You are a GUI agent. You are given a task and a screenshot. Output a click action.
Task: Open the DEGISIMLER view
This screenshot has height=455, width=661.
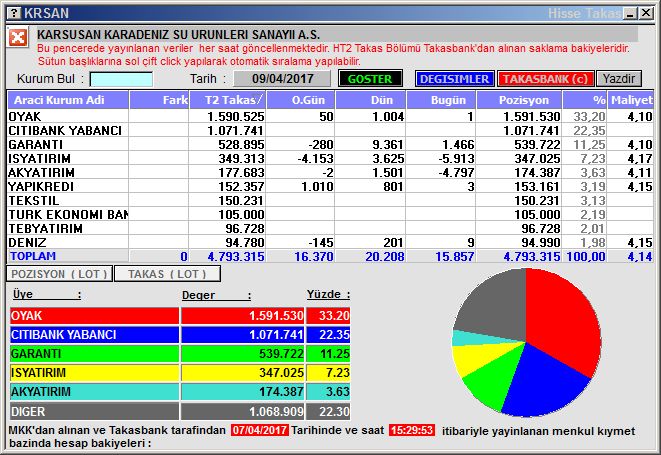tap(454, 79)
